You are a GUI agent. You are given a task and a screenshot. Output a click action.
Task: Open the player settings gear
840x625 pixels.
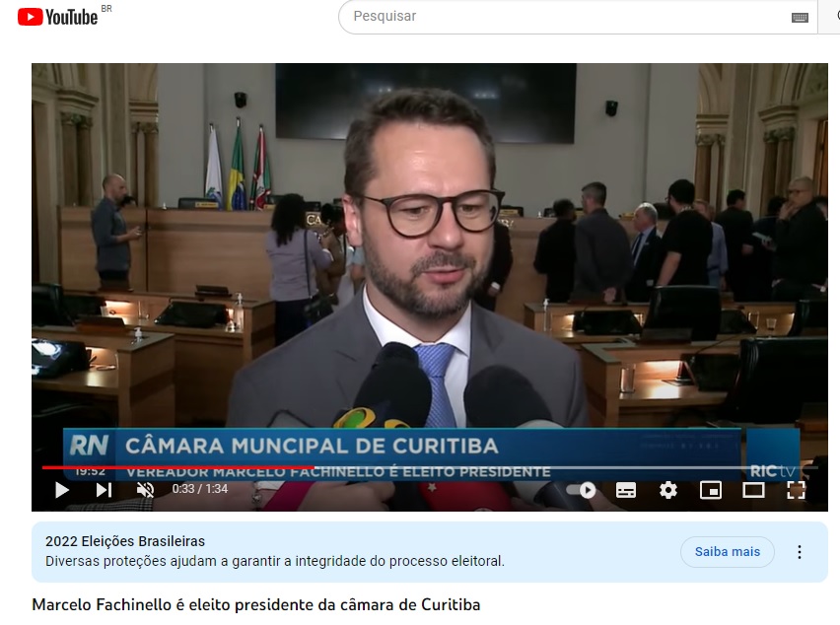668,490
